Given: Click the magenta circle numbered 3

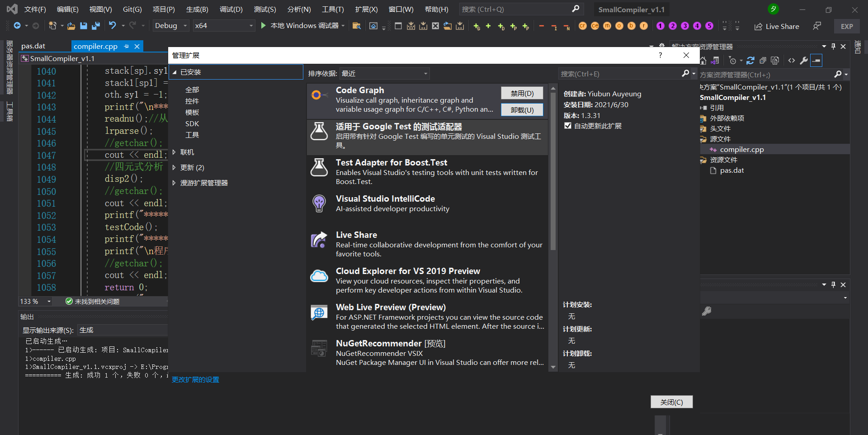Looking at the screenshot, I should point(685,26).
